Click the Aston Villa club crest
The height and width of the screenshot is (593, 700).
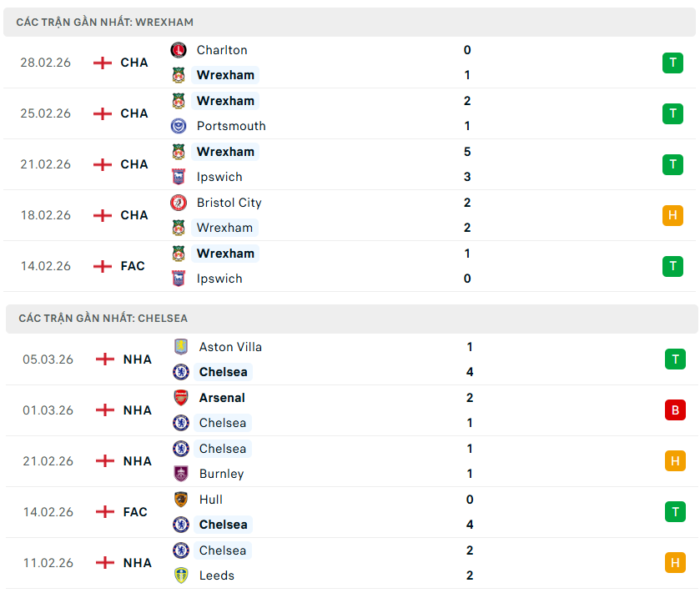pos(180,347)
